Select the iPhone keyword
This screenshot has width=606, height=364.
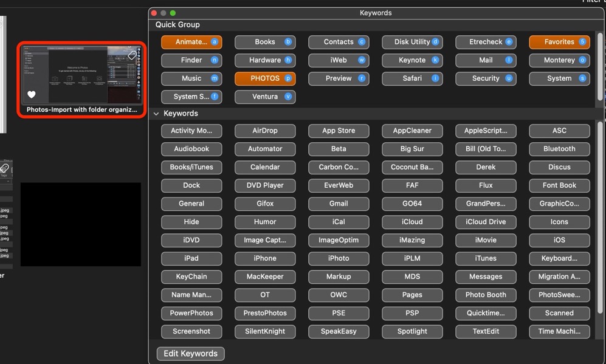point(265,258)
